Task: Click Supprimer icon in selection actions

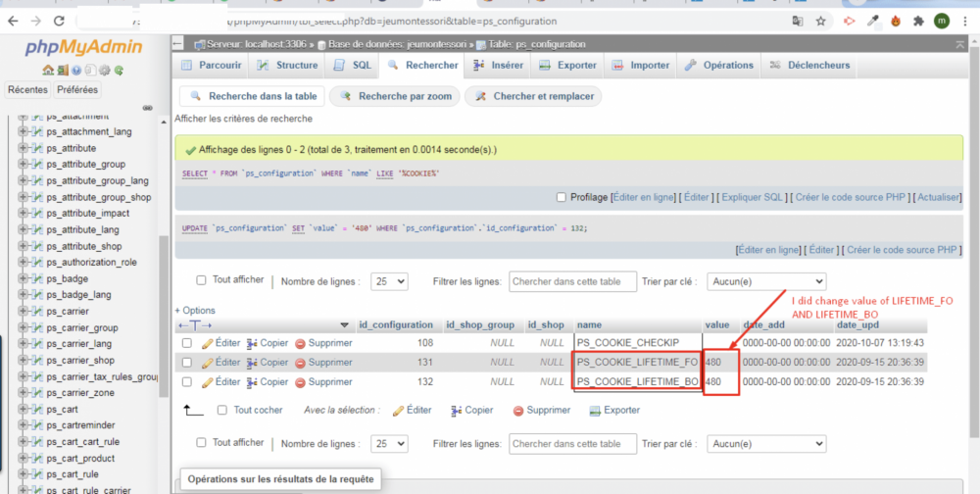Action: 518,411
